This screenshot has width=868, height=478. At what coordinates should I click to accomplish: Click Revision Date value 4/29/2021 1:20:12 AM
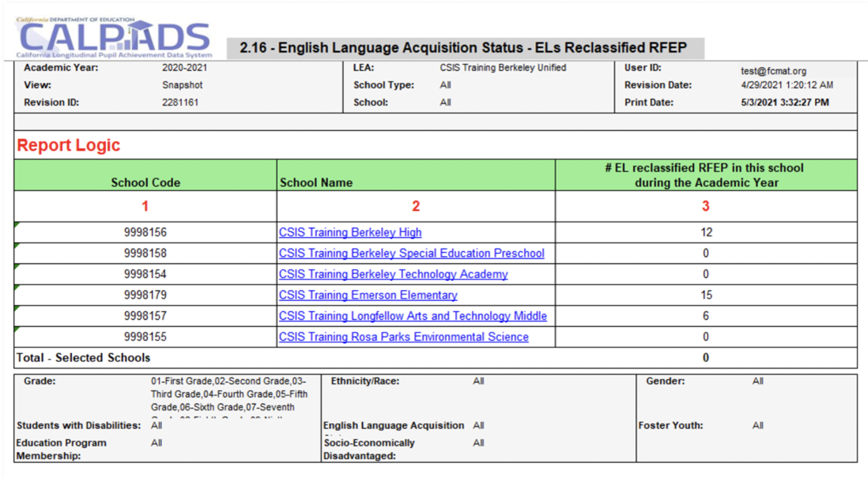[787, 85]
